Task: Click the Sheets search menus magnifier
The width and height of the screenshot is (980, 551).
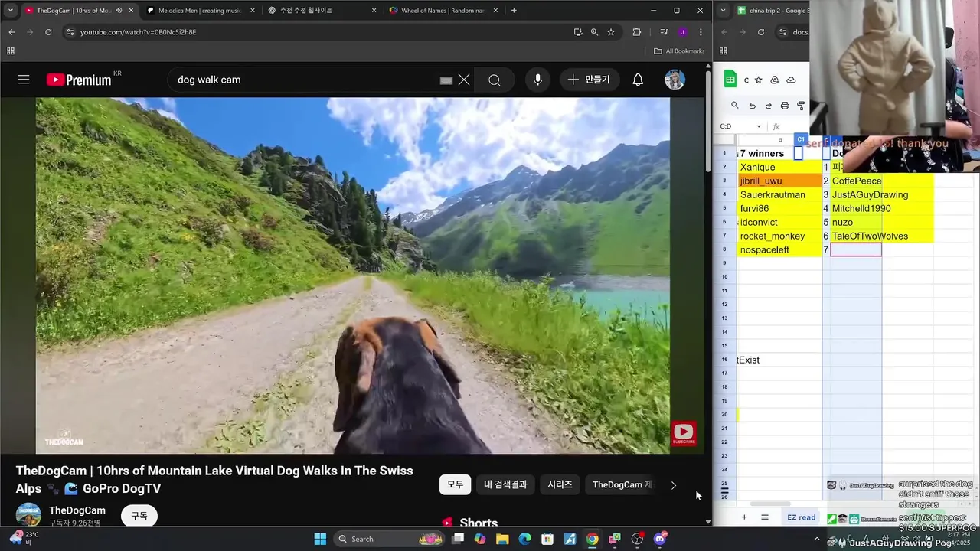Action: click(735, 106)
